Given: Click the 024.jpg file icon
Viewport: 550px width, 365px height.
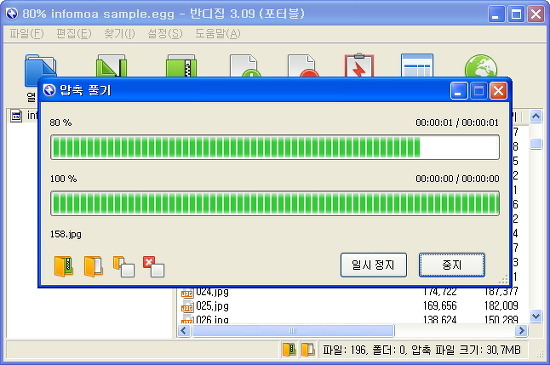Looking at the screenshot, I should [187, 292].
